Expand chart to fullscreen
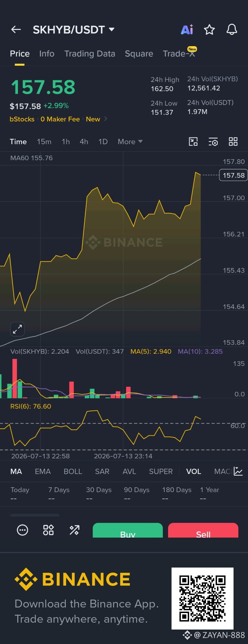The height and width of the screenshot is (644, 248). 17,329
